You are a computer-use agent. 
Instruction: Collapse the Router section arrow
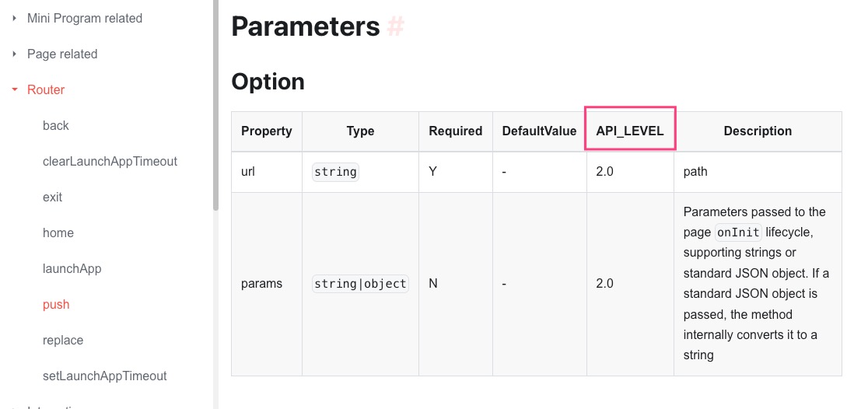(15, 89)
